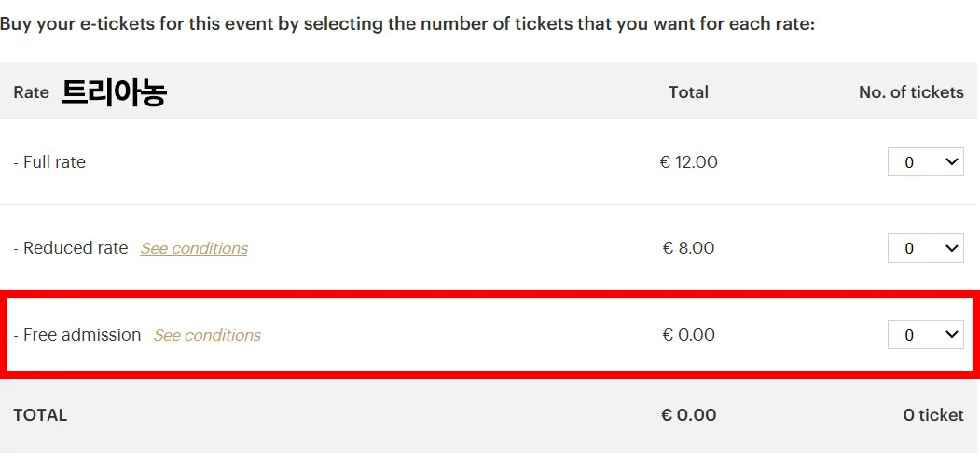Viewport: 980px width, 460px height.
Task: Open the Free admission ticket quantity dropdown
Action: [925, 335]
